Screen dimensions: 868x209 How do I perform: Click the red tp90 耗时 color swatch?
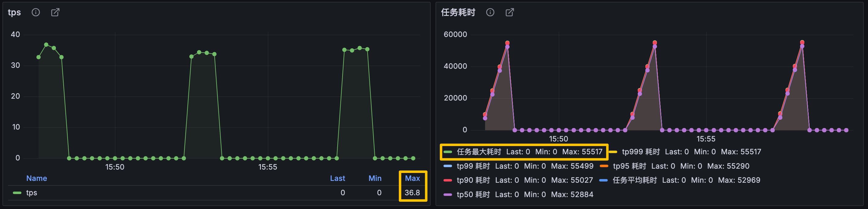[447, 180]
